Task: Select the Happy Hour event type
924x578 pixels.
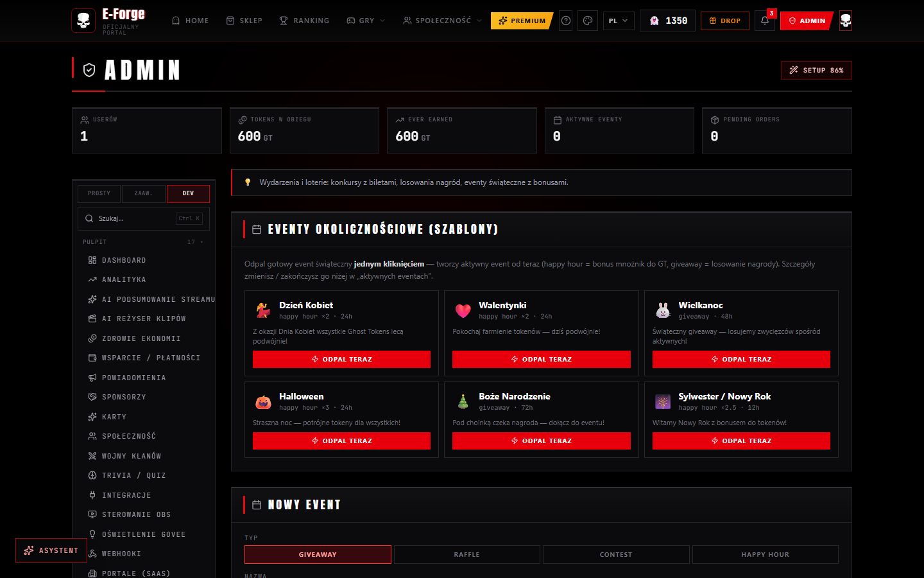Action: point(765,554)
